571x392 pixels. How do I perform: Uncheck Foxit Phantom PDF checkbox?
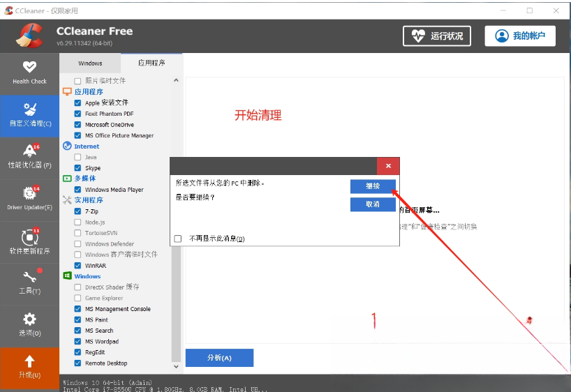[77, 114]
